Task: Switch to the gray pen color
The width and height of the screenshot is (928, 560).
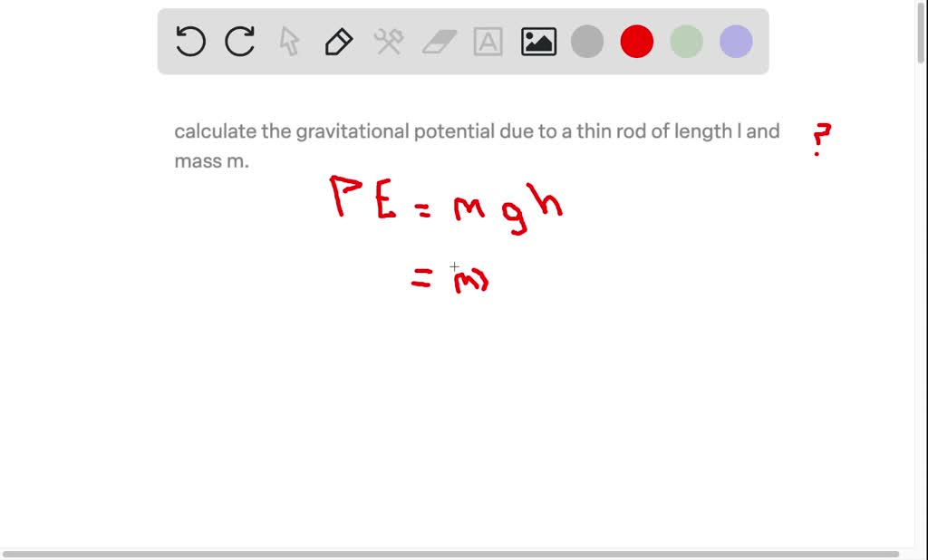Action: [x=586, y=41]
